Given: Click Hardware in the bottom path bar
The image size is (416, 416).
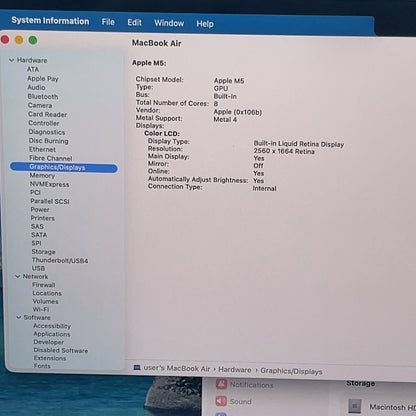Looking at the screenshot, I should coord(235,370).
